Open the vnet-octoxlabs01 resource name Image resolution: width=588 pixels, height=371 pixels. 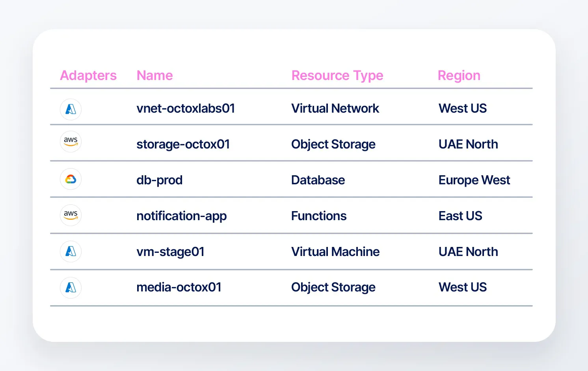coord(186,108)
